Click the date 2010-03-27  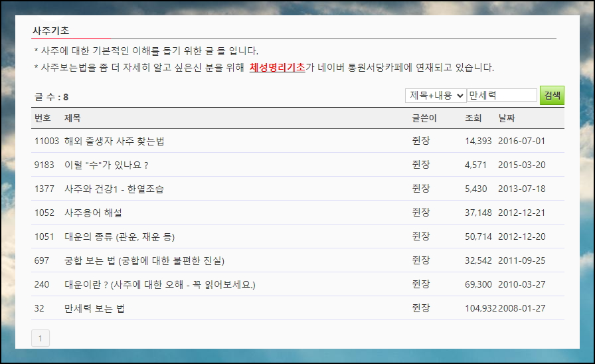click(x=522, y=285)
